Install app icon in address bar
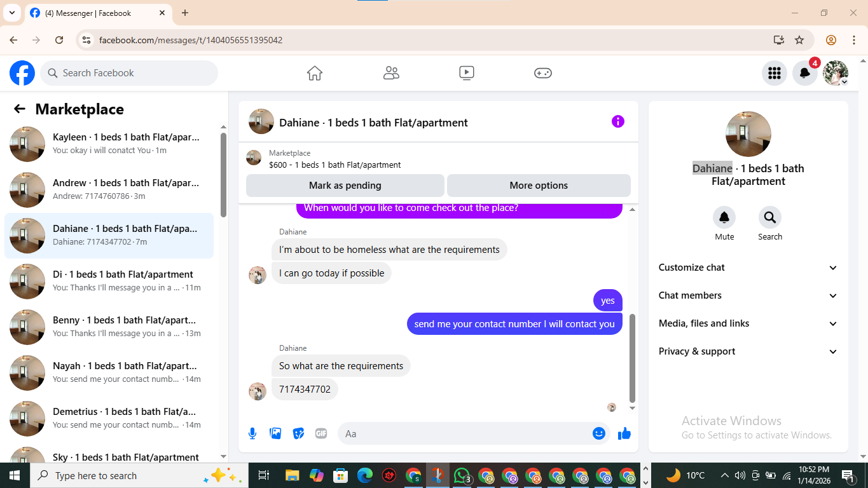 pyautogui.click(x=779, y=40)
